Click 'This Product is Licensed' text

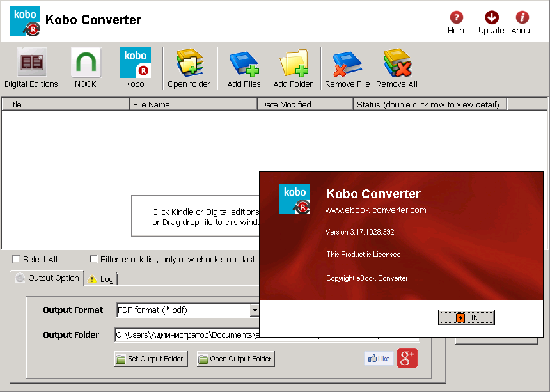click(363, 255)
